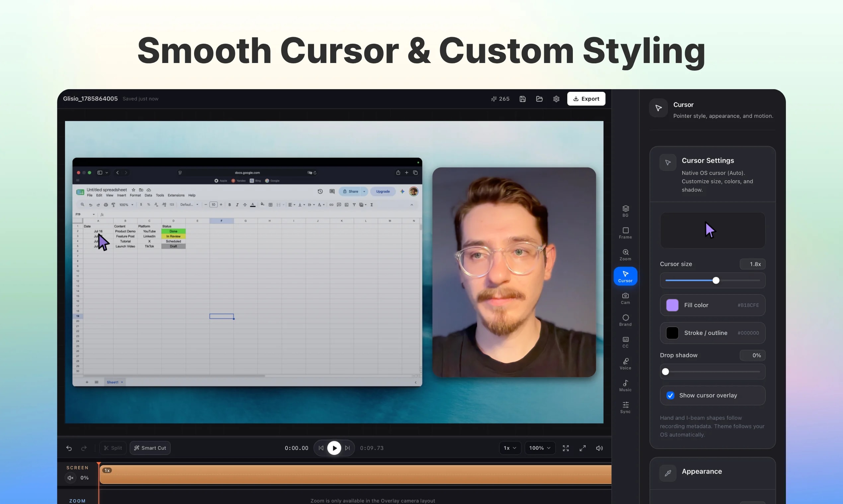Open the Music sidebar panel
Viewport: 843px width, 504px height.
pyautogui.click(x=625, y=386)
